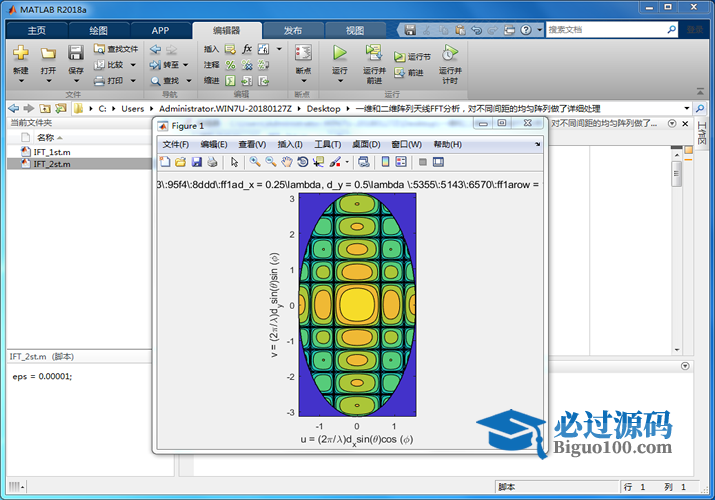715x500 pixels.
Task: Select the Zoom In magnifier in Figure toolbar
Action: coord(255,162)
